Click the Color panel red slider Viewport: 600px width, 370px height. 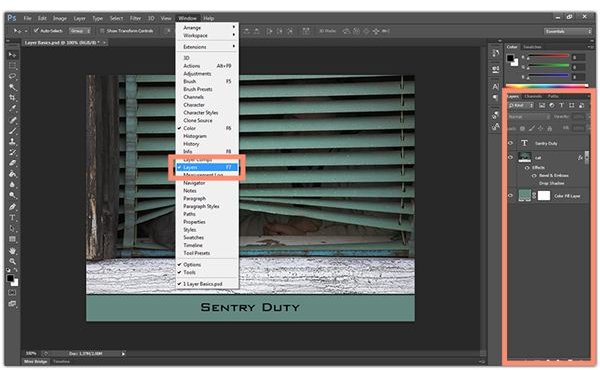pos(548,57)
